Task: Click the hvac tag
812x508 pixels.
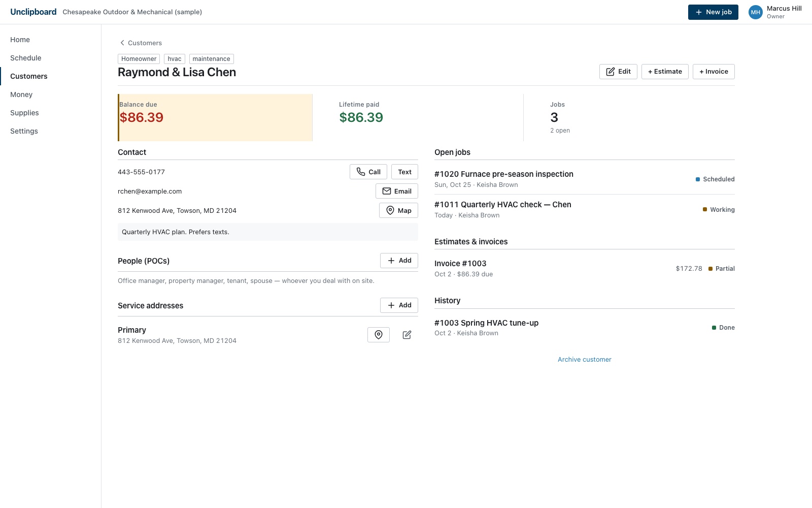Action: click(x=175, y=59)
